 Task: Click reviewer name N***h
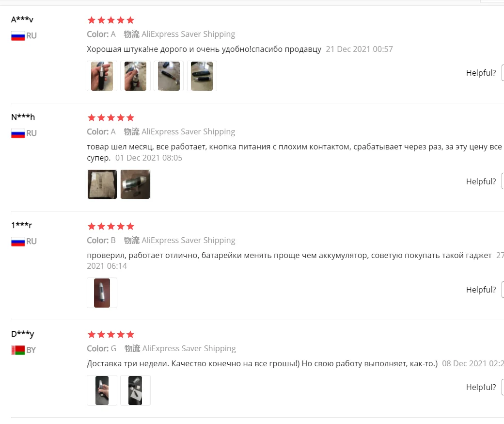(x=23, y=117)
